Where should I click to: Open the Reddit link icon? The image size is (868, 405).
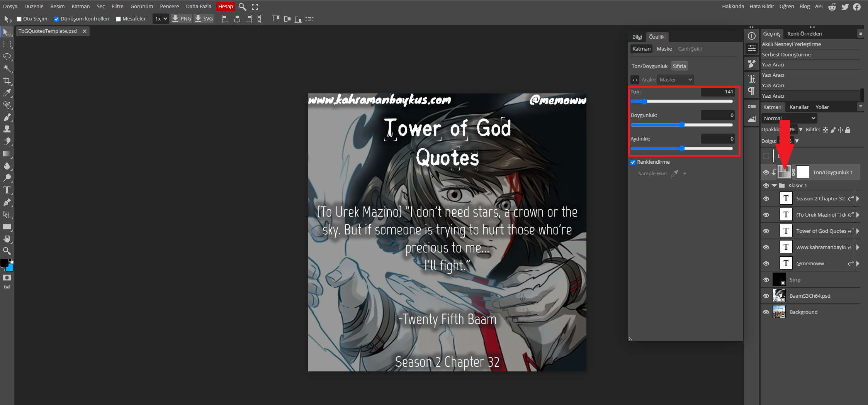coord(832,7)
